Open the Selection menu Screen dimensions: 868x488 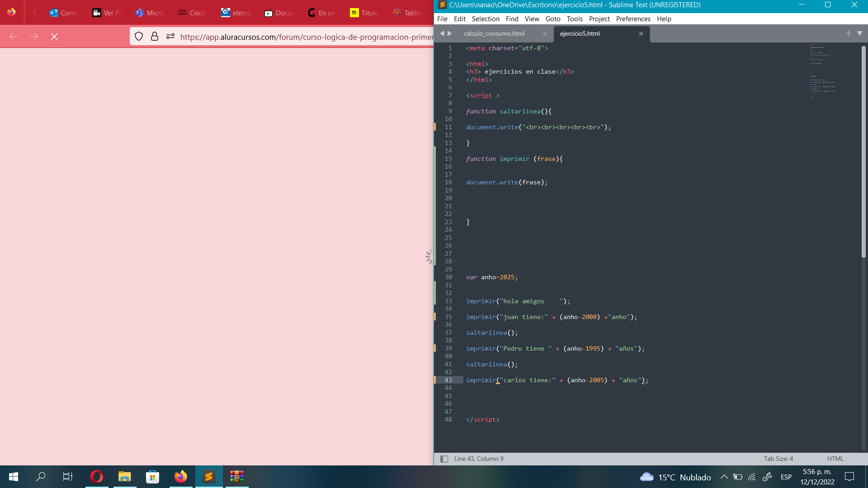[486, 19]
